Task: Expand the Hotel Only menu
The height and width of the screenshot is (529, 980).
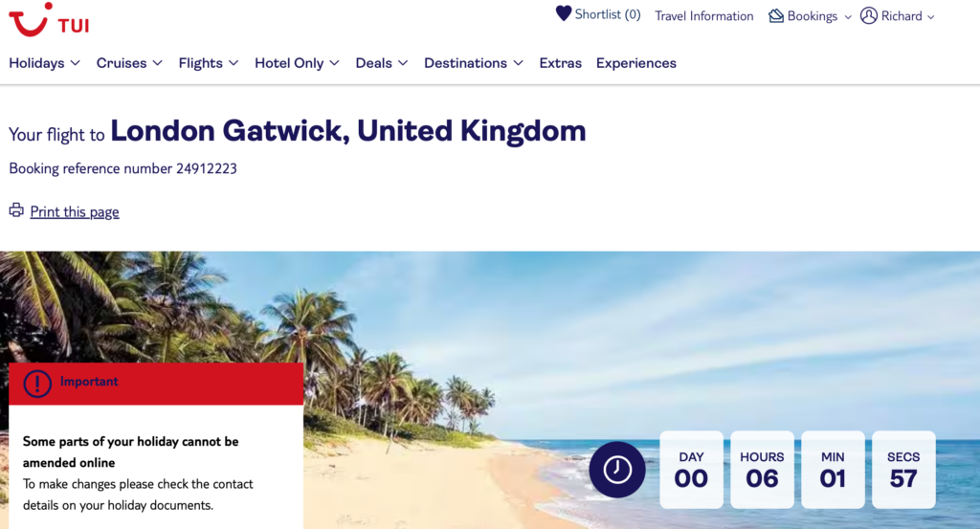Action: click(x=297, y=63)
